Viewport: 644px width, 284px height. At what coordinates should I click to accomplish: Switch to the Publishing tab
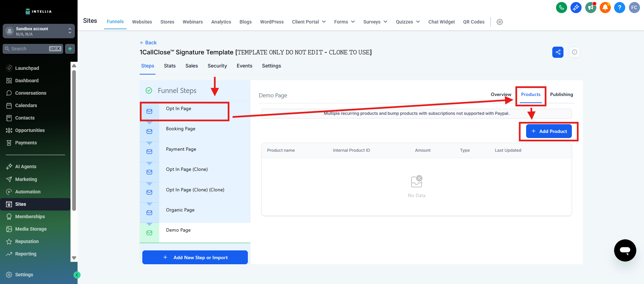pos(561,95)
